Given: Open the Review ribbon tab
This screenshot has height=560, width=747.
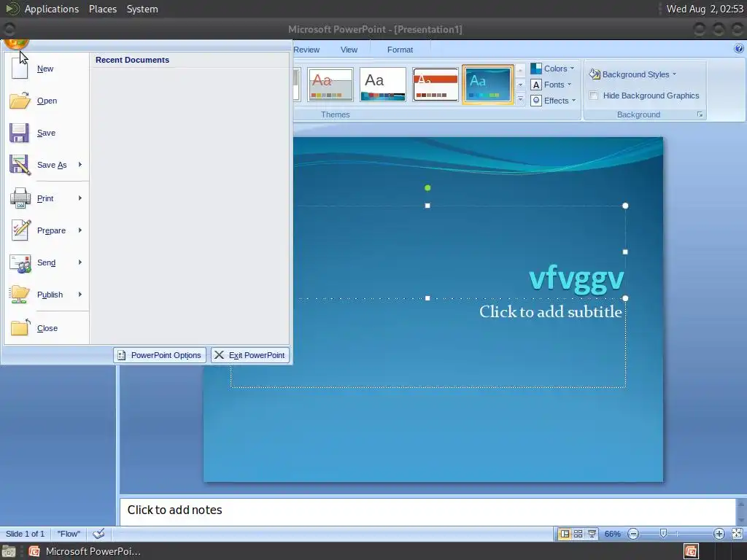Looking at the screenshot, I should click(x=306, y=50).
